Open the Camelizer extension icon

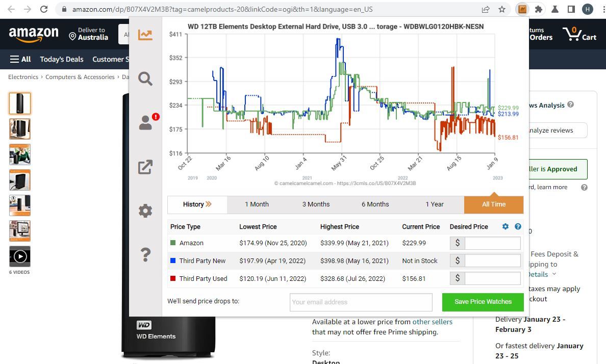[x=522, y=9]
